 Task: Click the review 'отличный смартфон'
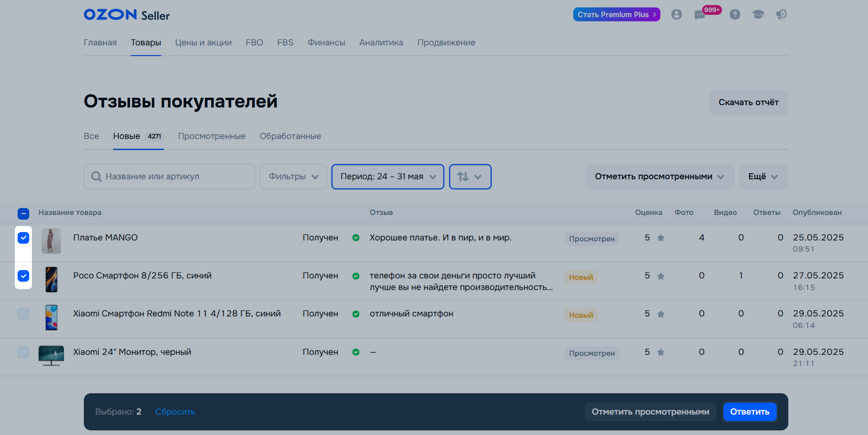(412, 314)
